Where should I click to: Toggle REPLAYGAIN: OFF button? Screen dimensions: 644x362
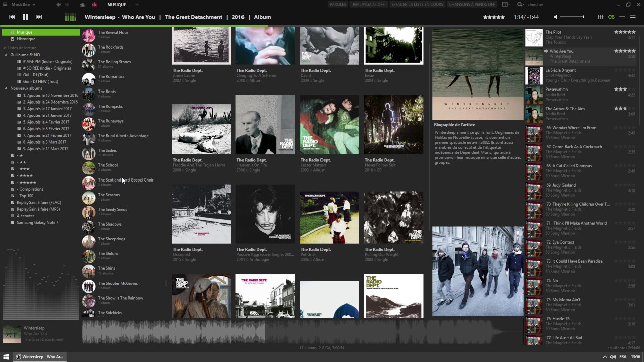(x=369, y=5)
